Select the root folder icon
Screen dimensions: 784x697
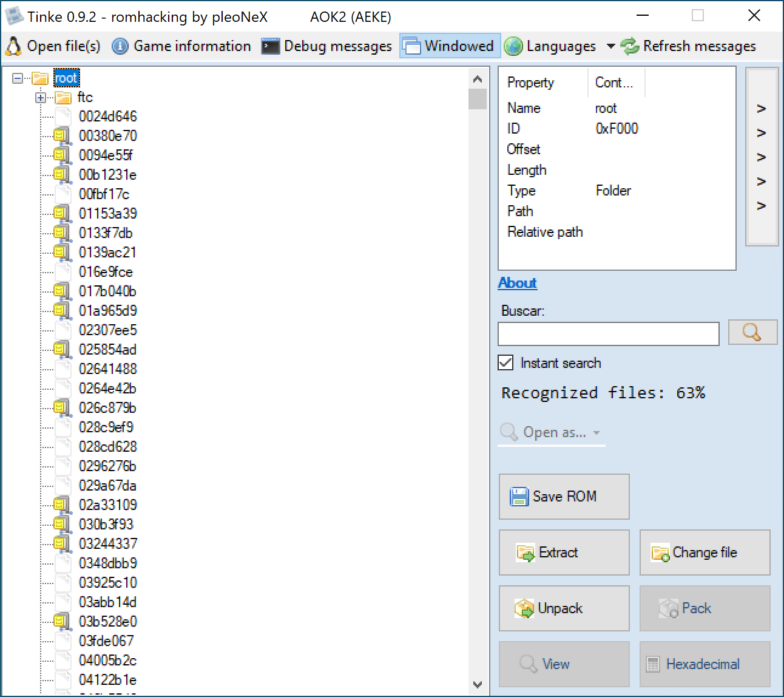[40, 78]
